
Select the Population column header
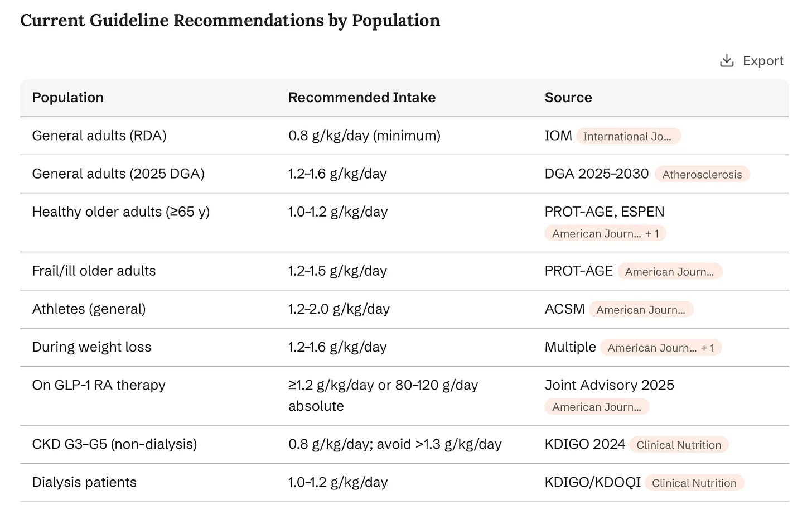[68, 97]
